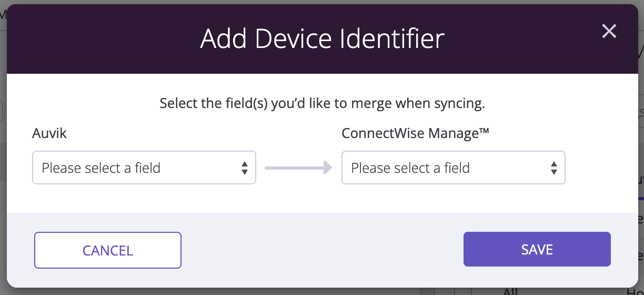Open the ConnectWise Manage field dropdown
The image size is (644, 295).
(x=454, y=168)
